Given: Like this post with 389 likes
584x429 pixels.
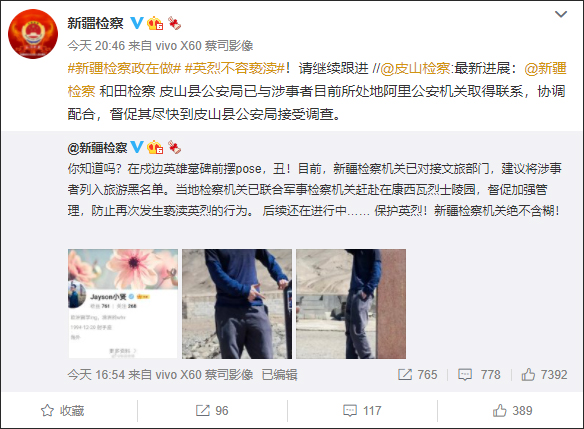Looking at the screenshot, I should [x=512, y=410].
